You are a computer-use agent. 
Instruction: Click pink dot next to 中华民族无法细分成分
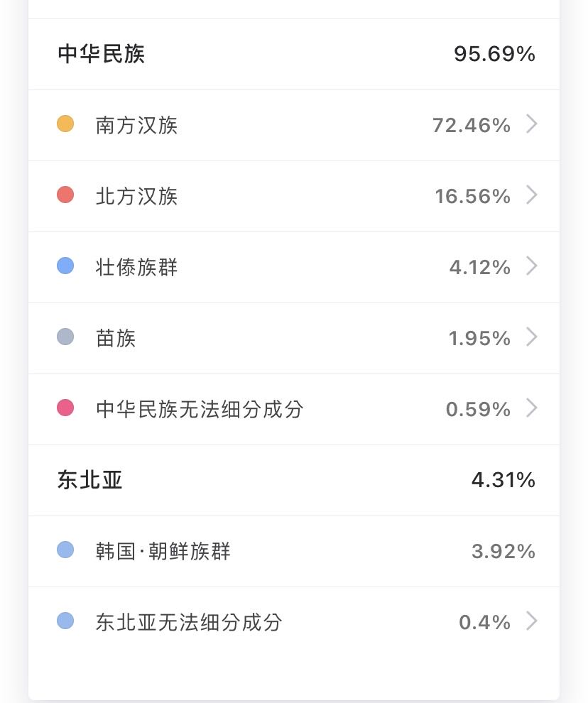point(65,408)
